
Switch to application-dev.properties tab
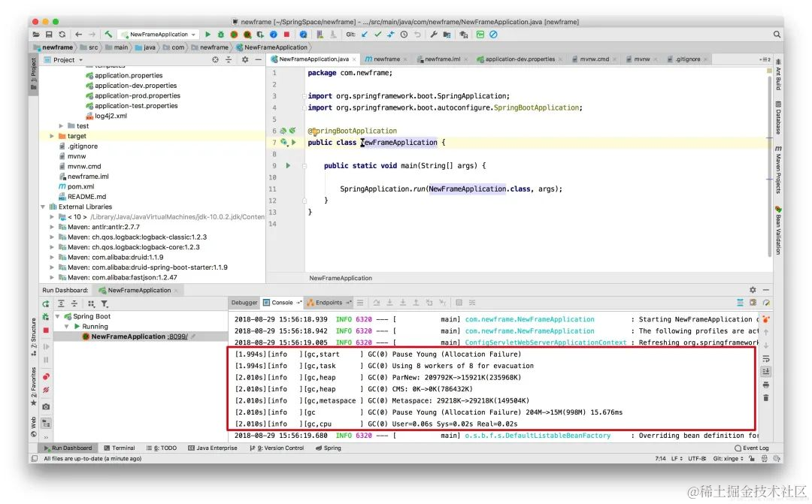(520, 59)
